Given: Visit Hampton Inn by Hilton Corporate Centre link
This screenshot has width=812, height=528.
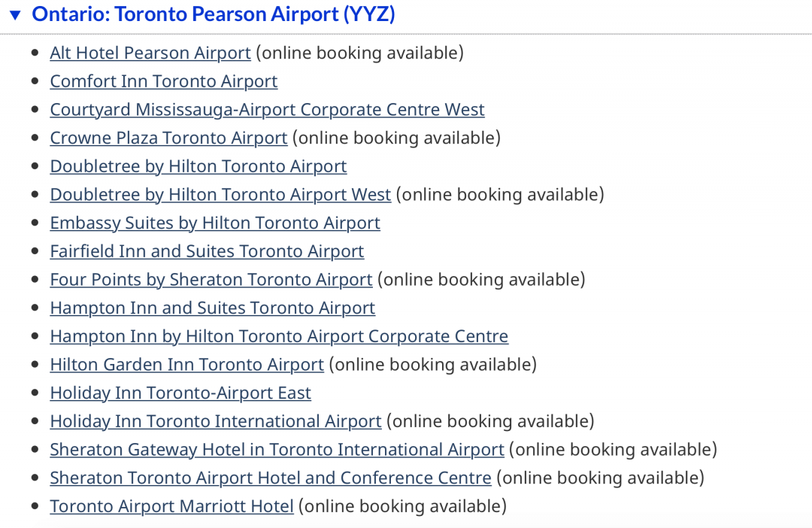Looking at the screenshot, I should pyautogui.click(x=279, y=336).
